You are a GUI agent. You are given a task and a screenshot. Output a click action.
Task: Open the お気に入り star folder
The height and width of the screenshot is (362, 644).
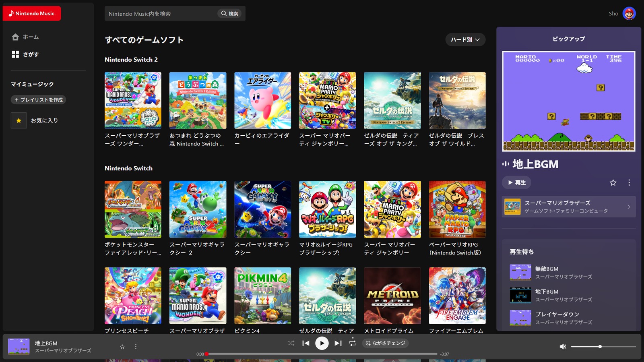point(19,120)
